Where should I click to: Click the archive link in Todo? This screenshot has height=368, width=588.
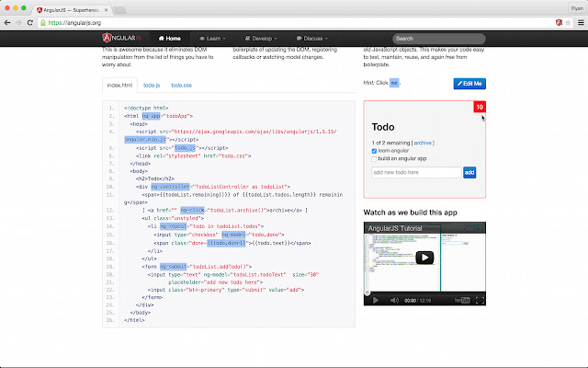point(423,143)
